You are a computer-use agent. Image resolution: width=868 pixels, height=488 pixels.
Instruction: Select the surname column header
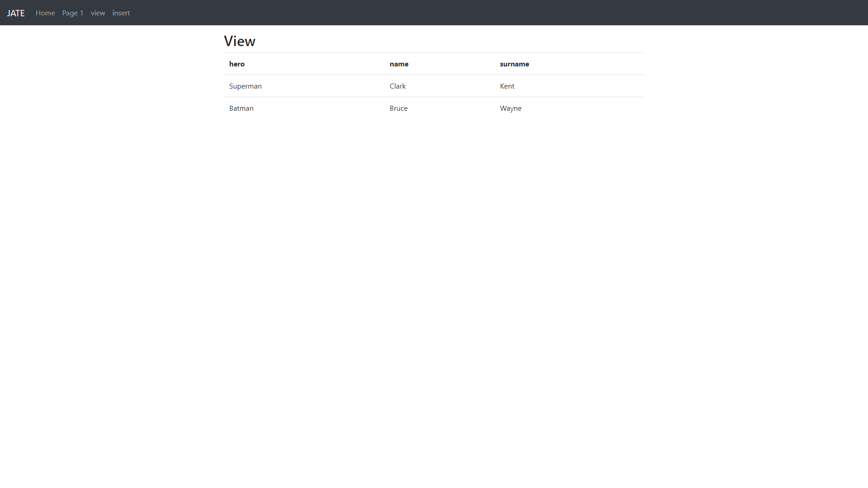pos(569,64)
